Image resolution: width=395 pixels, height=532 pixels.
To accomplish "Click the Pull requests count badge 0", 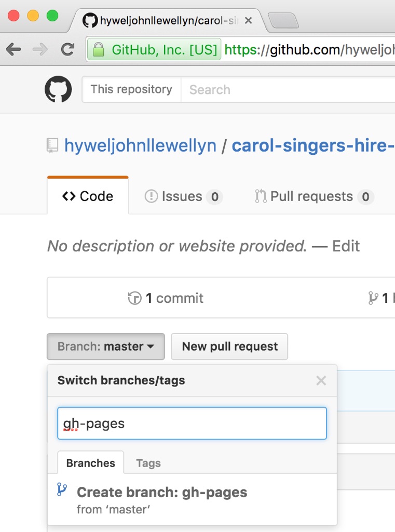I will (365, 196).
